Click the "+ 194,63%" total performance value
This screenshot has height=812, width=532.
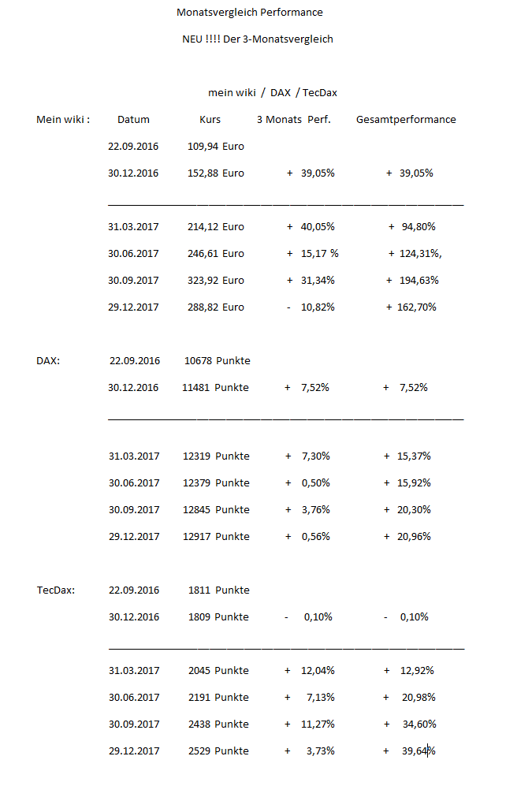pyautogui.click(x=412, y=281)
